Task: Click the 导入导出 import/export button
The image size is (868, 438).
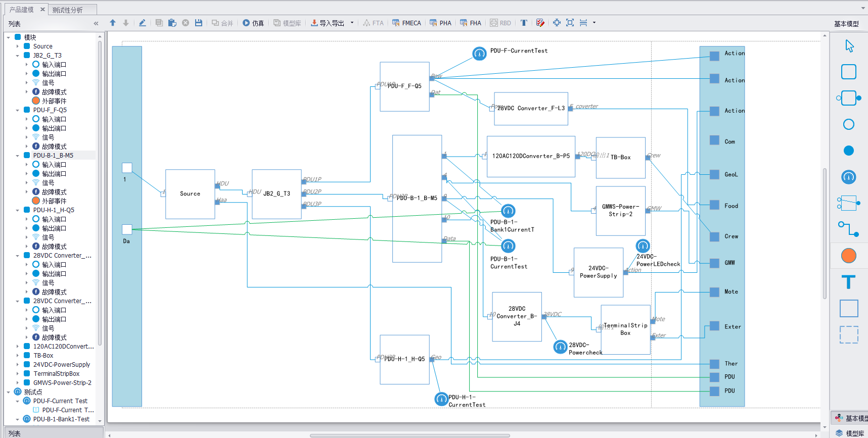Action: pyautogui.click(x=328, y=23)
